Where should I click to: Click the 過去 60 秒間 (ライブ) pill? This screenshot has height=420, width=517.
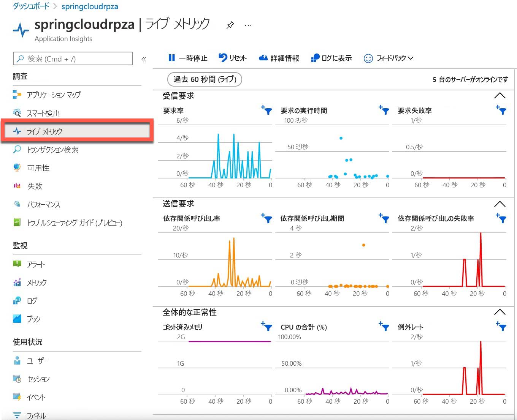205,79
